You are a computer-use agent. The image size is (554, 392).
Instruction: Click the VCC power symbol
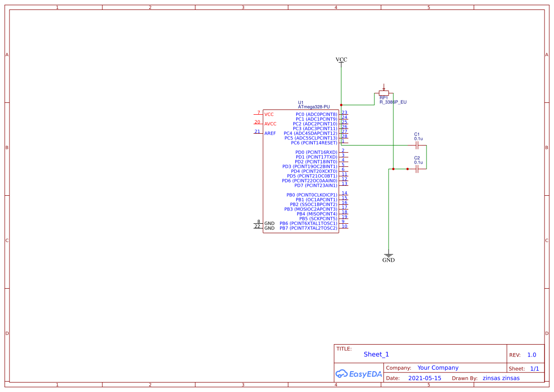coord(341,60)
